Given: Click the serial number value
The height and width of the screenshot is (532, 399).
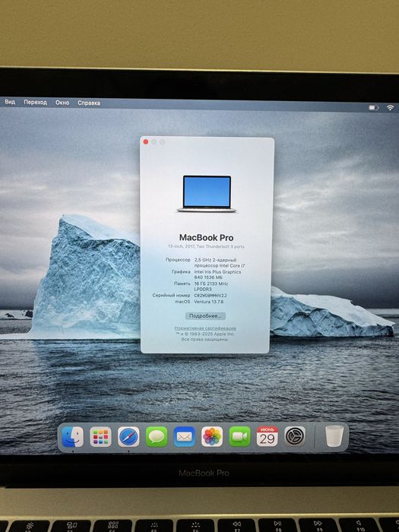Looking at the screenshot, I should 210,296.
